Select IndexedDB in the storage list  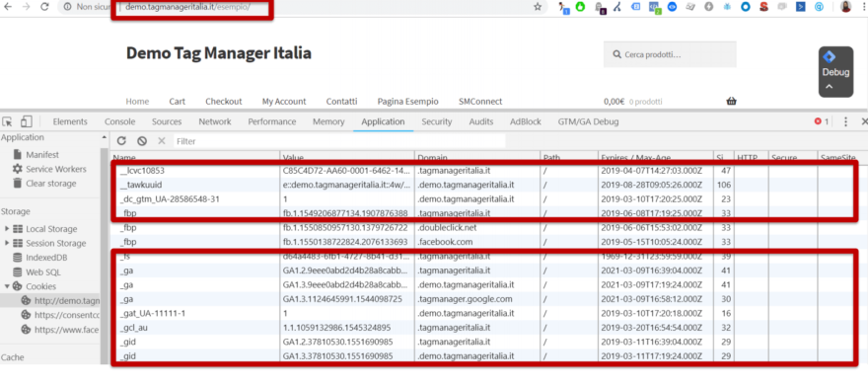click(x=46, y=258)
